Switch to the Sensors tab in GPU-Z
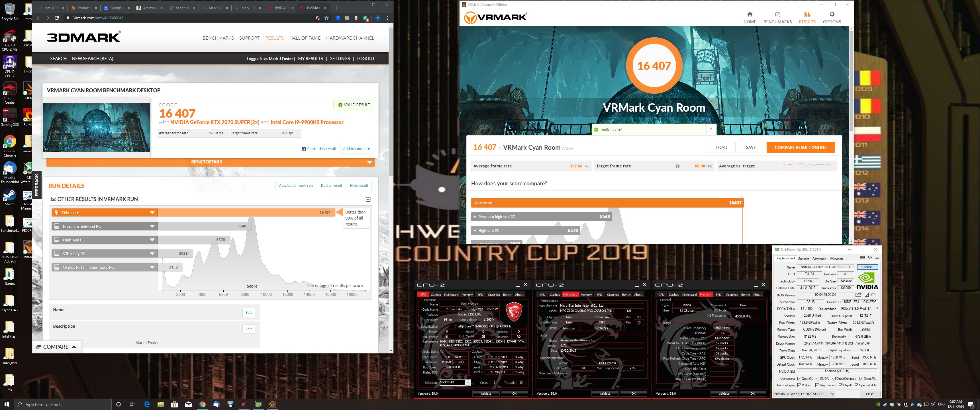Viewport: 980px width, 410px height. (x=803, y=259)
